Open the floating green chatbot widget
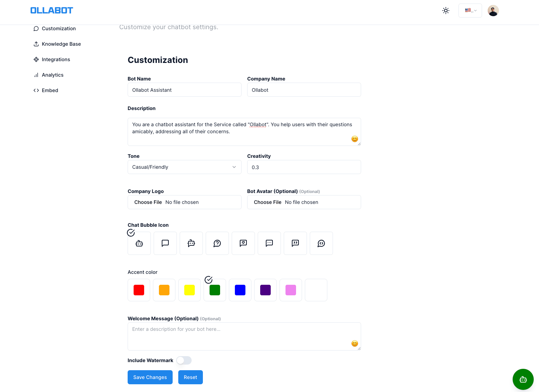539x392 pixels. [x=523, y=379]
